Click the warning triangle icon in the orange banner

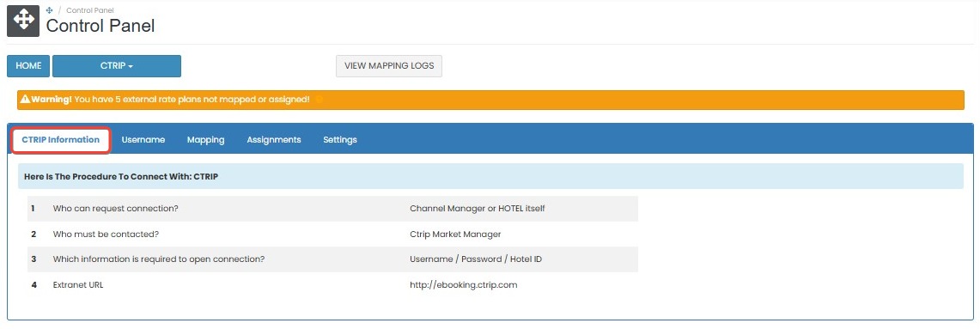point(25,100)
